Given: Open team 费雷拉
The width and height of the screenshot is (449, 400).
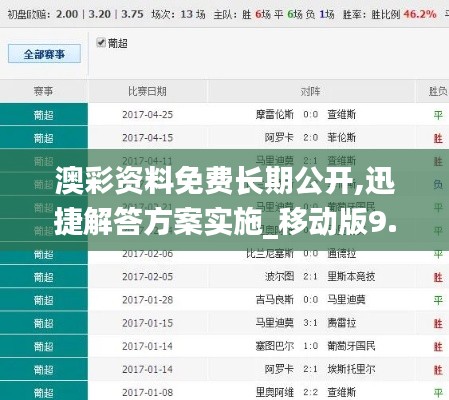Looking at the screenshot, I should click(x=341, y=323).
